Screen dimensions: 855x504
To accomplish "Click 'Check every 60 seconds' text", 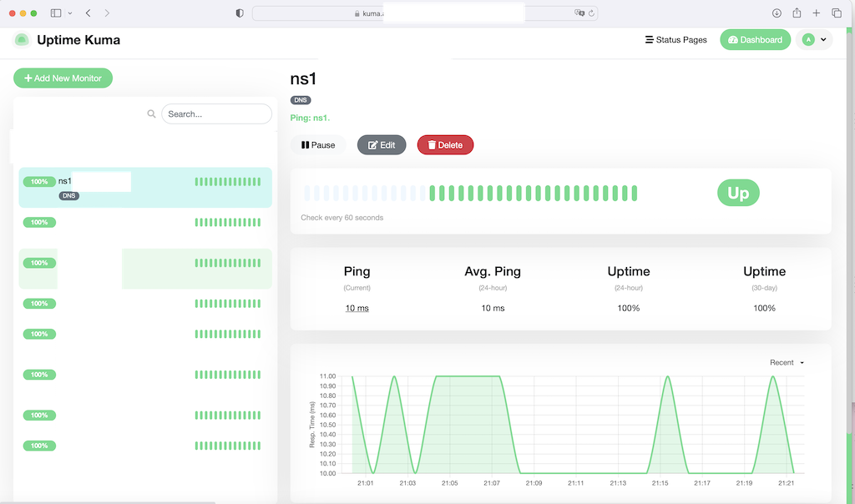I will [341, 218].
